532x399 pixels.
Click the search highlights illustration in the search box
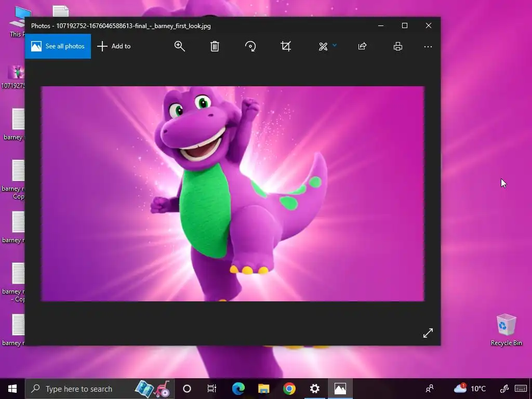pyautogui.click(x=153, y=389)
